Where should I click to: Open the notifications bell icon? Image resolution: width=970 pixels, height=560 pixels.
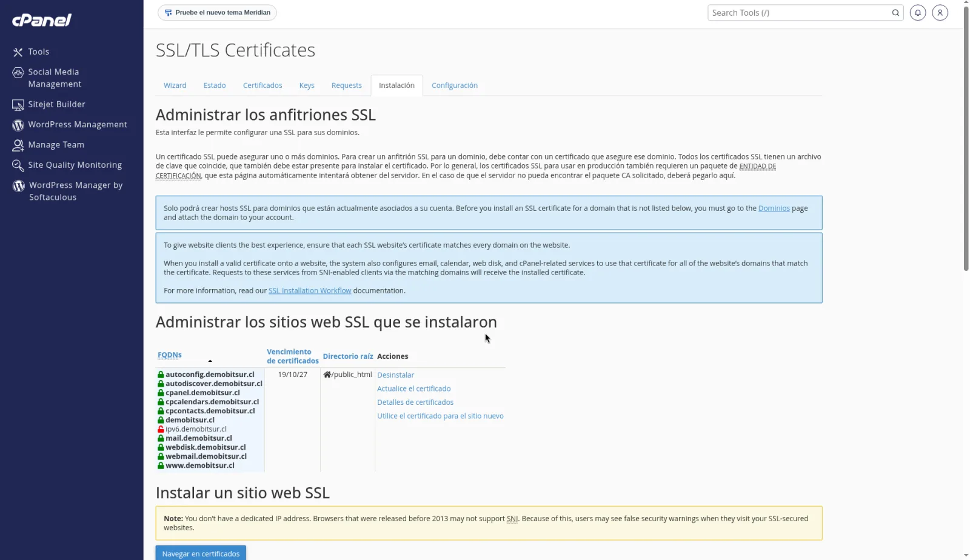click(x=918, y=13)
